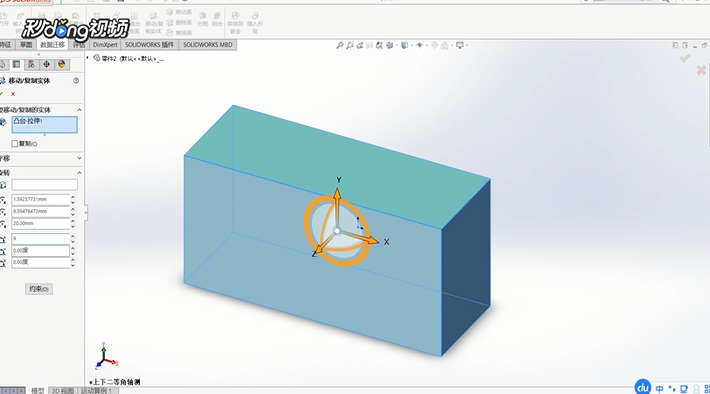
Task: Click the help icon in Move/Copy Body panel
Action: (x=76, y=81)
